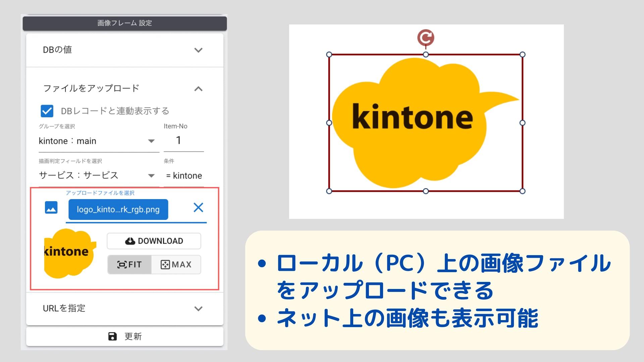Click the top-left resize handle of frame

coord(329,55)
